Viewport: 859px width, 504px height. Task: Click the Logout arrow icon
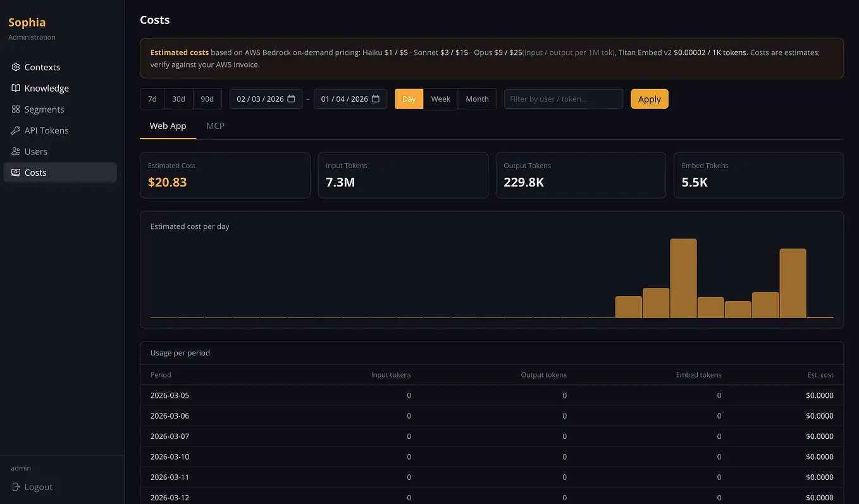[x=16, y=487]
